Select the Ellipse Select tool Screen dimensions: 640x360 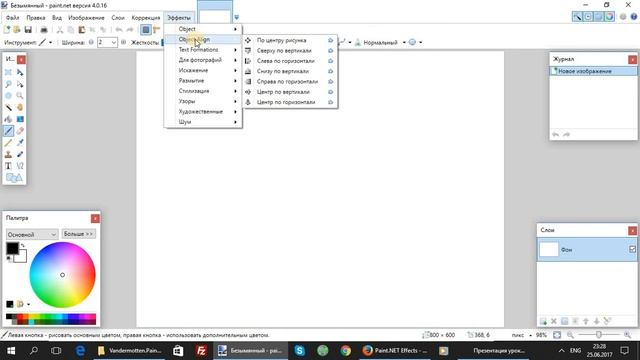(x=8, y=96)
